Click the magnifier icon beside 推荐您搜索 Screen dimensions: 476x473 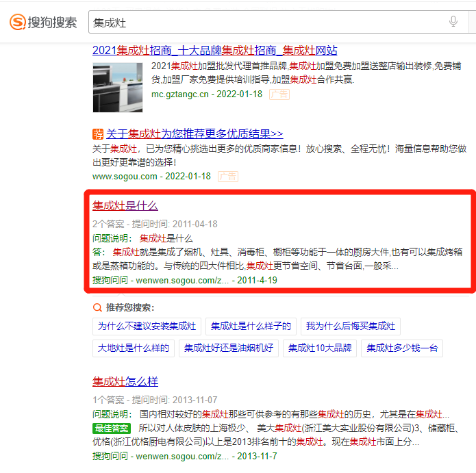pyautogui.click(x=97, y=307)
